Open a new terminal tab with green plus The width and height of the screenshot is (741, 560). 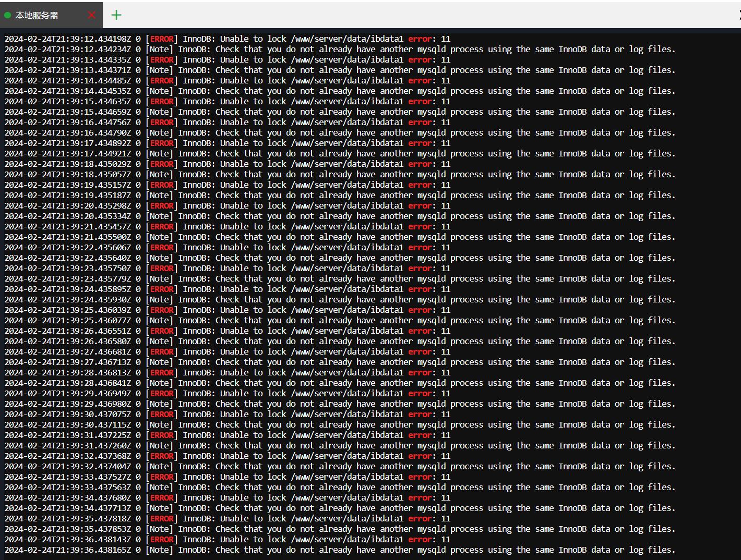pos(116,15)
